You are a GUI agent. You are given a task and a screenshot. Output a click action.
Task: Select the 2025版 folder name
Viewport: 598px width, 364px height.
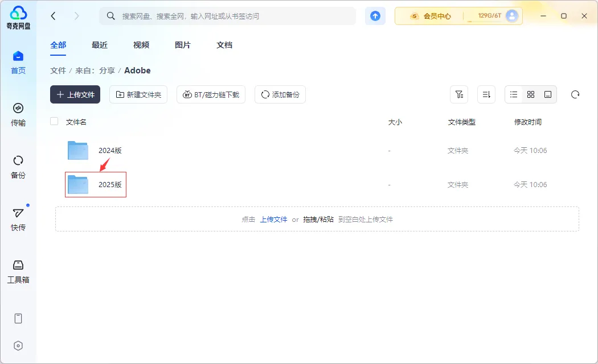point(110,185)
